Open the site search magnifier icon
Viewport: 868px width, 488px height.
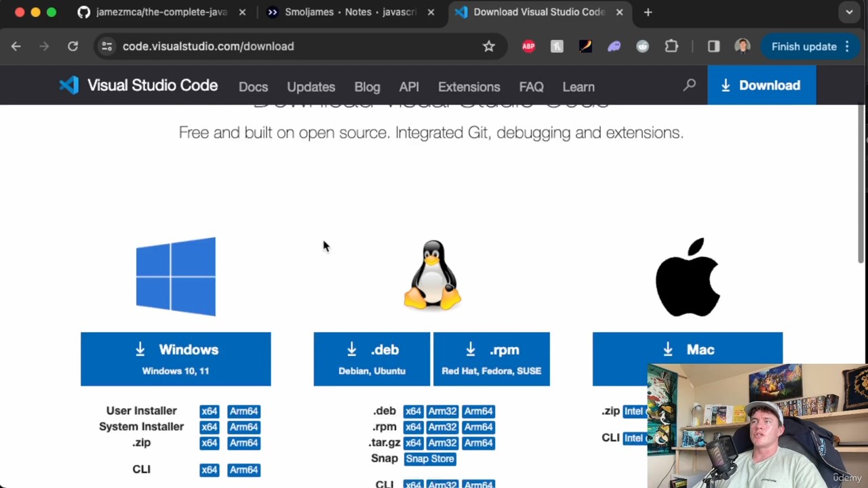click(x=690, y=85)
